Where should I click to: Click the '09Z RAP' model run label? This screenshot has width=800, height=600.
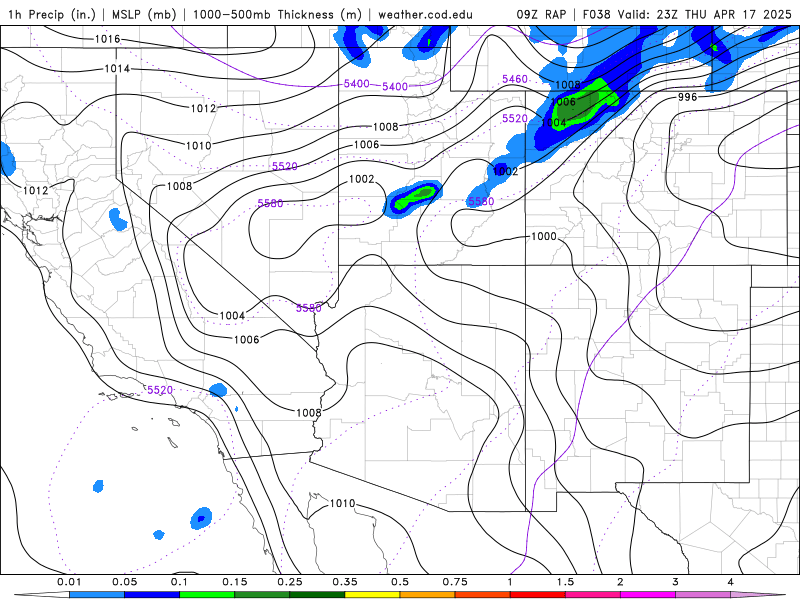pyautogui.click(x=541, y=14)
